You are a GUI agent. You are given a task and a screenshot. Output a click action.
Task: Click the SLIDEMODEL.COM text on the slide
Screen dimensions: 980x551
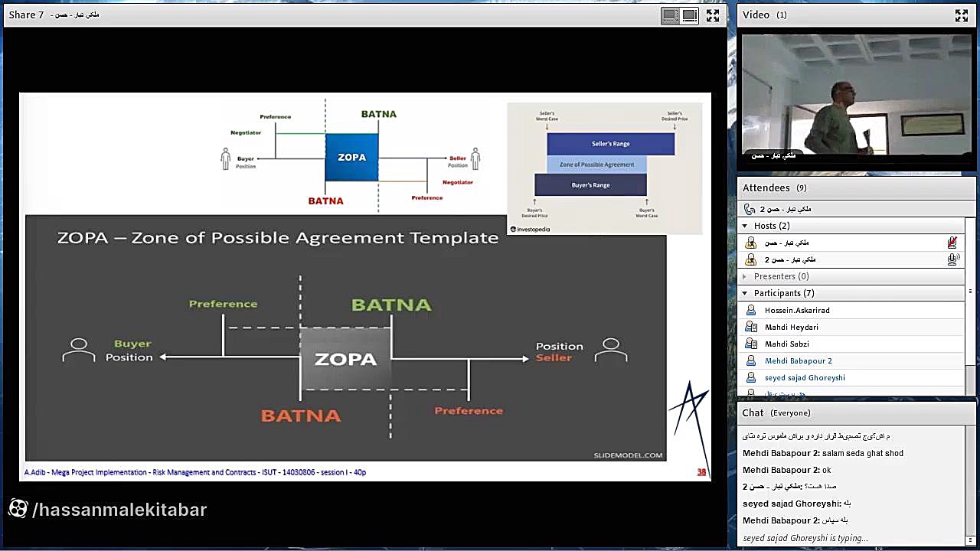[628, 455]
